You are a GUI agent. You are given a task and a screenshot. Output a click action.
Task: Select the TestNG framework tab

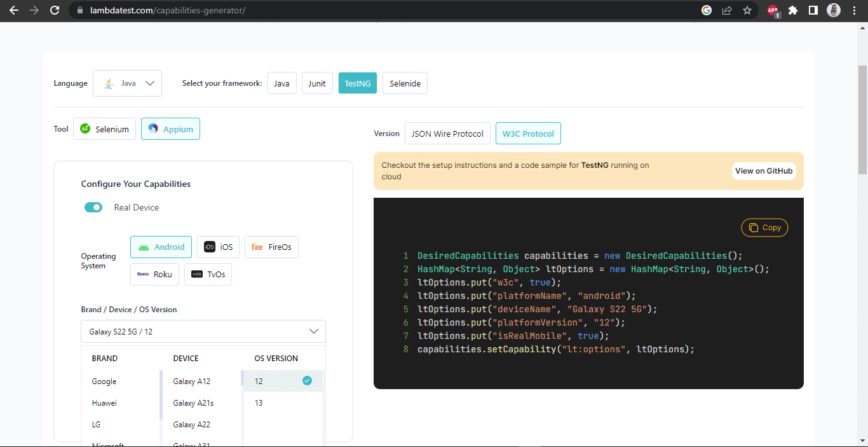[357, 83]
